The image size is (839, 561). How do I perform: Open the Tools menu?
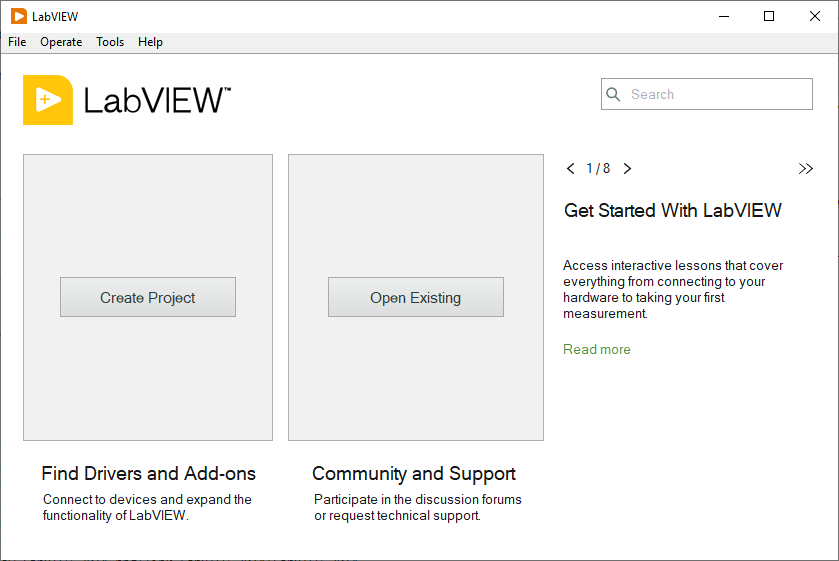pos(110,42)
